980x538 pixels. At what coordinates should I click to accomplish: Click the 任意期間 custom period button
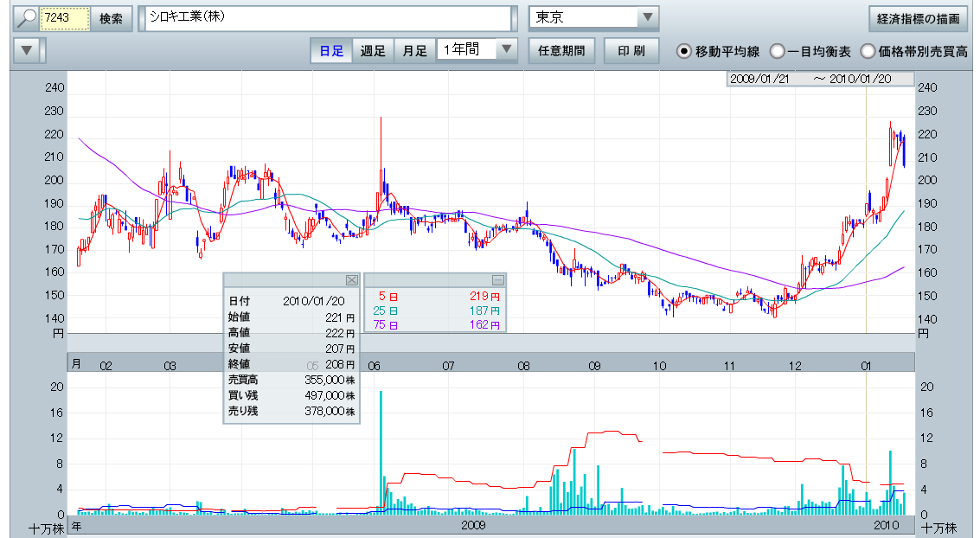point(561,51)
